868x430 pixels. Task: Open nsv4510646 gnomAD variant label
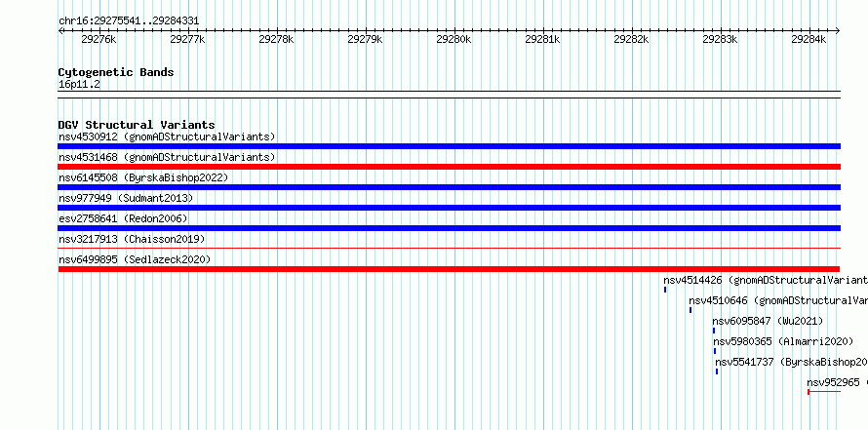click(778, 300)
